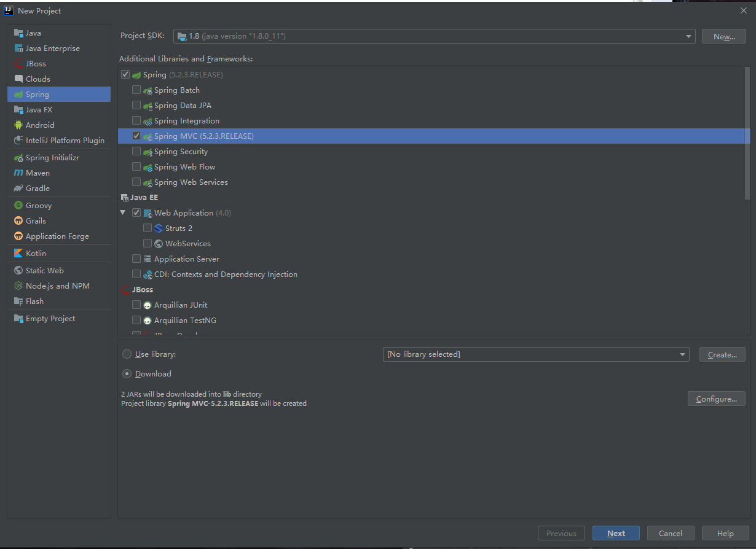Choose Kotlin project type label

tap(36, 254)
